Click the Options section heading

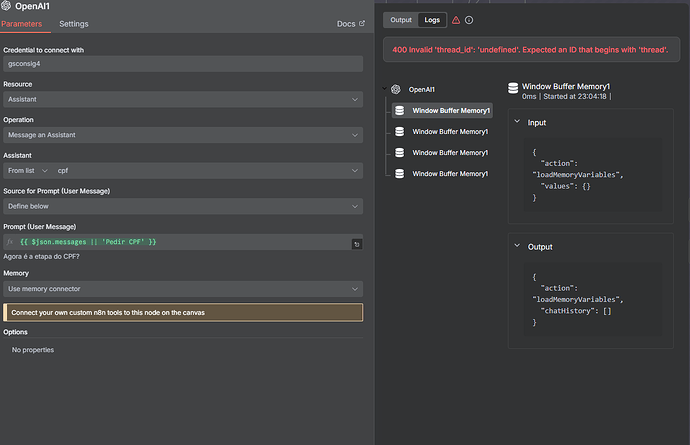[15, 332]
